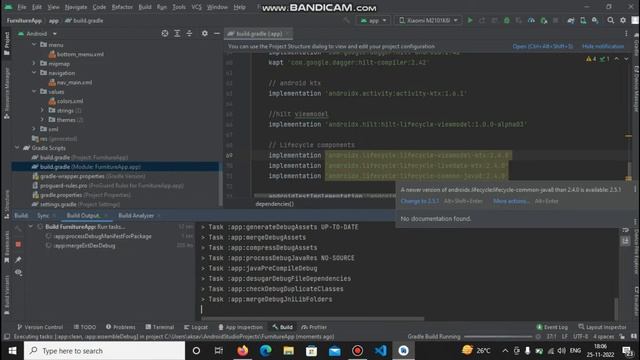Click Hide notification link
This screenshot has height=360, width=640.
(x=603, y=46)
